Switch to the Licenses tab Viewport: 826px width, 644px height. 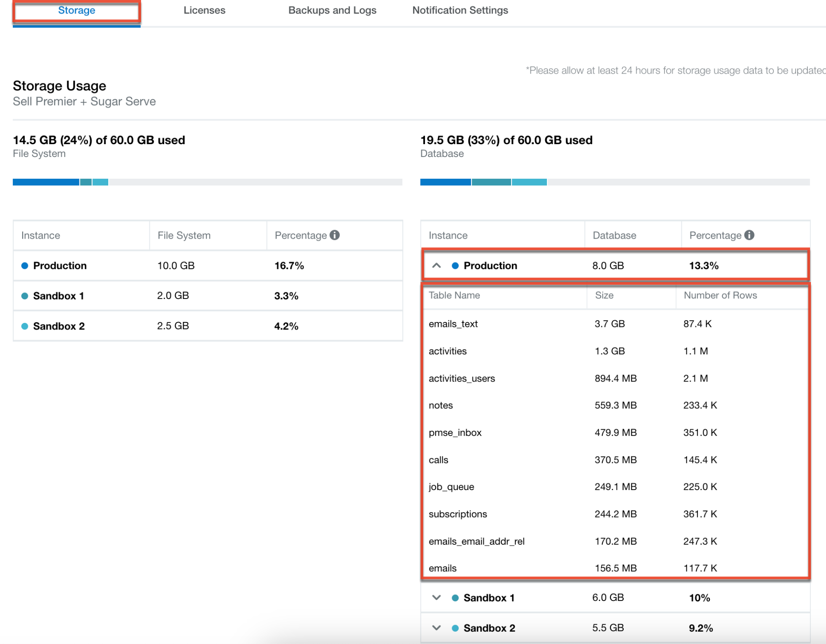(x=204, y=10)
